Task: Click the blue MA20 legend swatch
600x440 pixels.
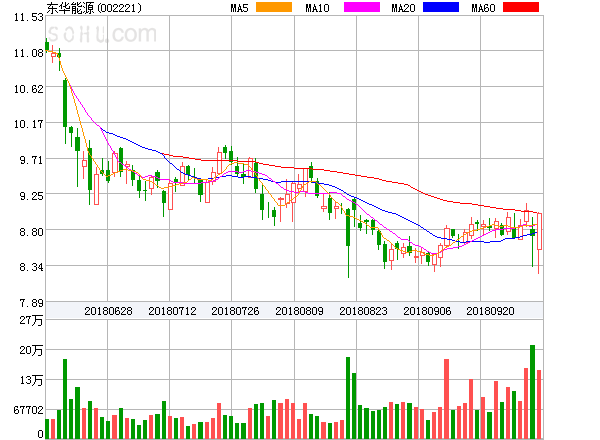Action: coord(441,8)
